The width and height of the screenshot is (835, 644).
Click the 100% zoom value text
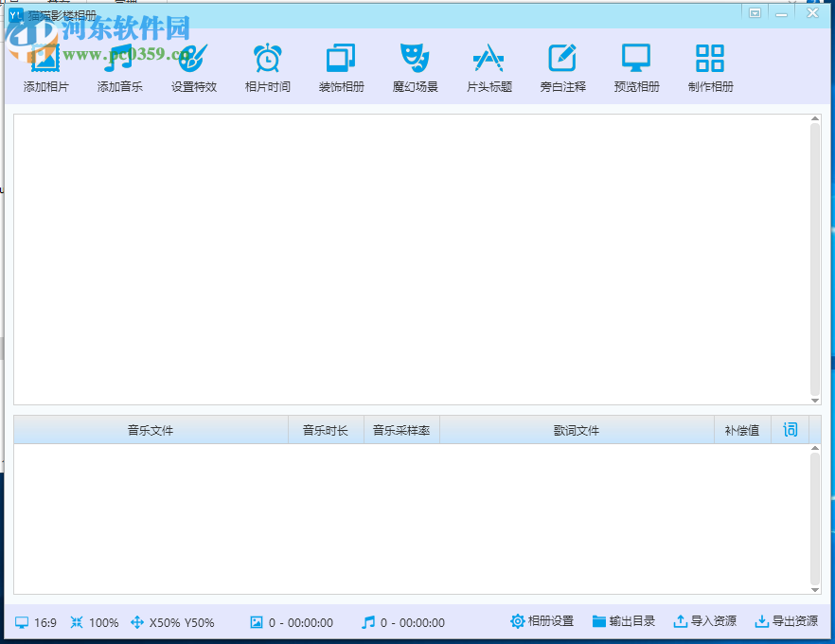click(103, 623)
